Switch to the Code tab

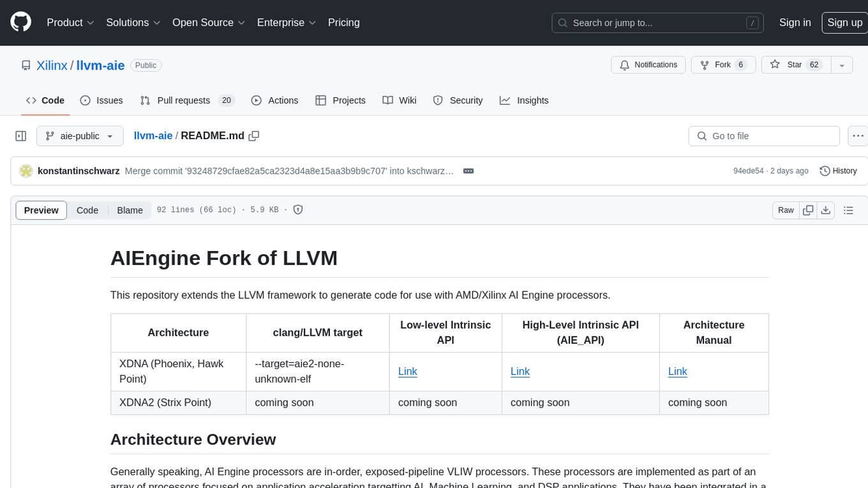tap(45, 100)
